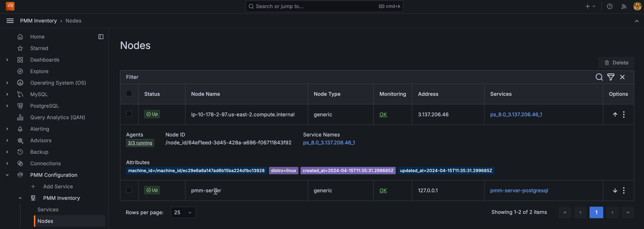The height and width of the screenshot is (229, 644).
Task: Click the Query Analytics bar chart icon
Action: coord(20,117)
